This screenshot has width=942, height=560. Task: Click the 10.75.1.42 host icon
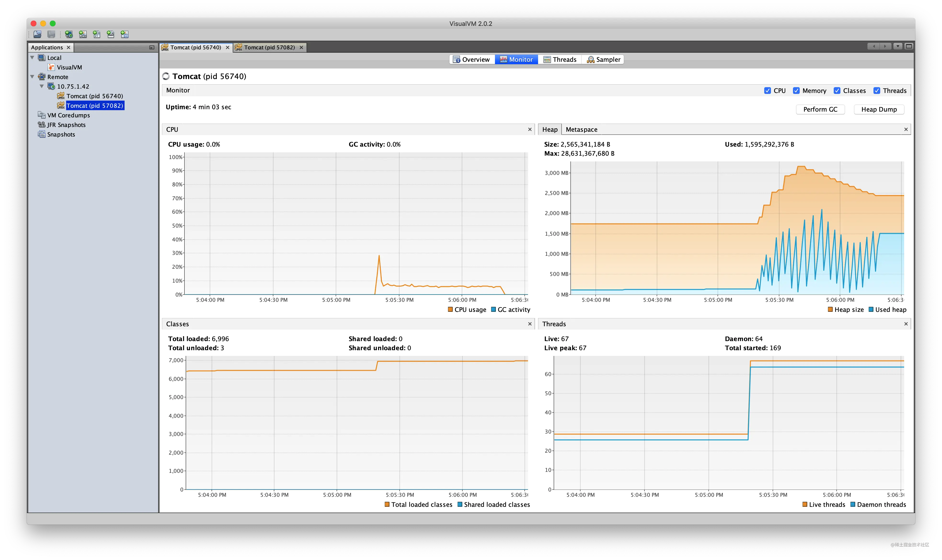click(51, 86)
